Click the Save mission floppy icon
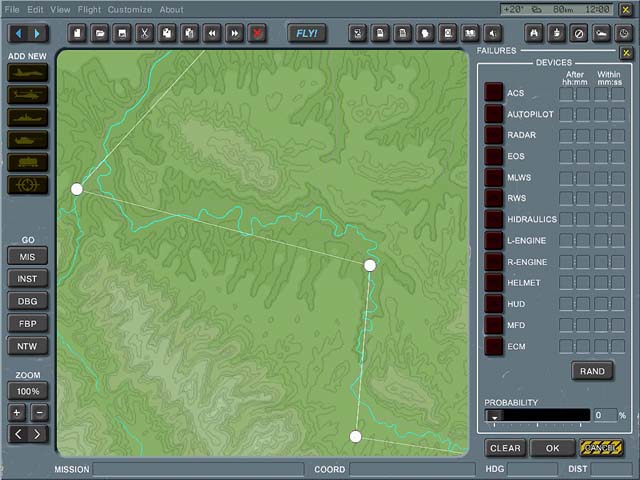This screenshot has width=640, height=480. pyautogui.click(x=121, y=33)
